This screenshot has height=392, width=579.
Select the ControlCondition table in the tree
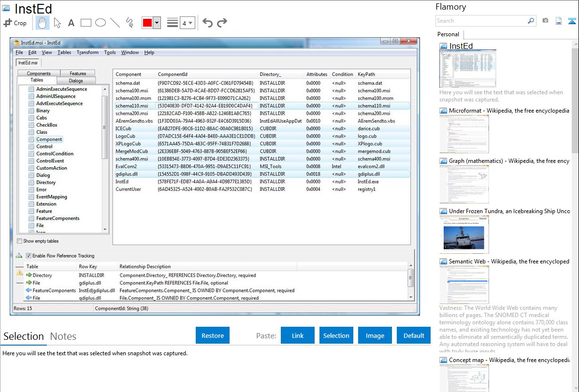click(x=55, y=154)
